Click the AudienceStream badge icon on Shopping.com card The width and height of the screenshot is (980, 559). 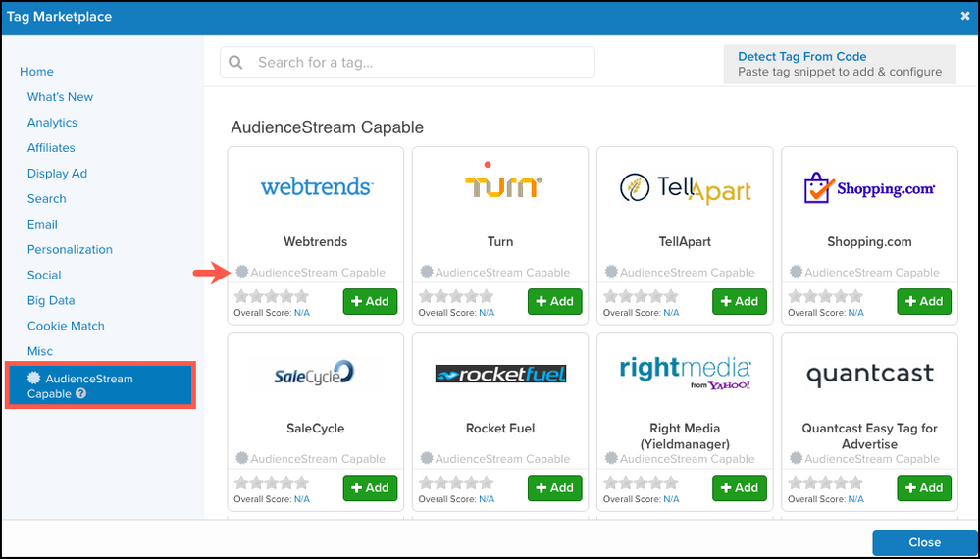[796, 272]
